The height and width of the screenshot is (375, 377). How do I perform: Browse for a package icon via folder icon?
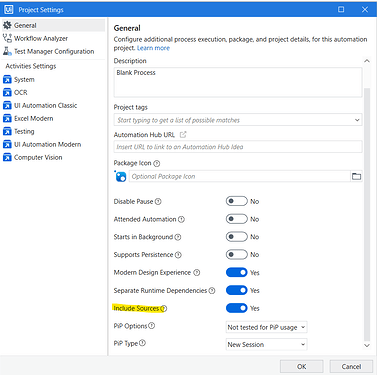click(x=356, y=176)
